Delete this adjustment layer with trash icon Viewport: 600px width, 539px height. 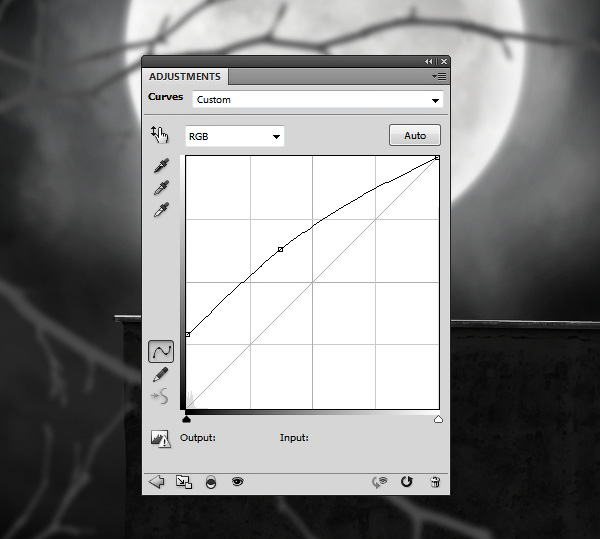click(x=435, y=482)
